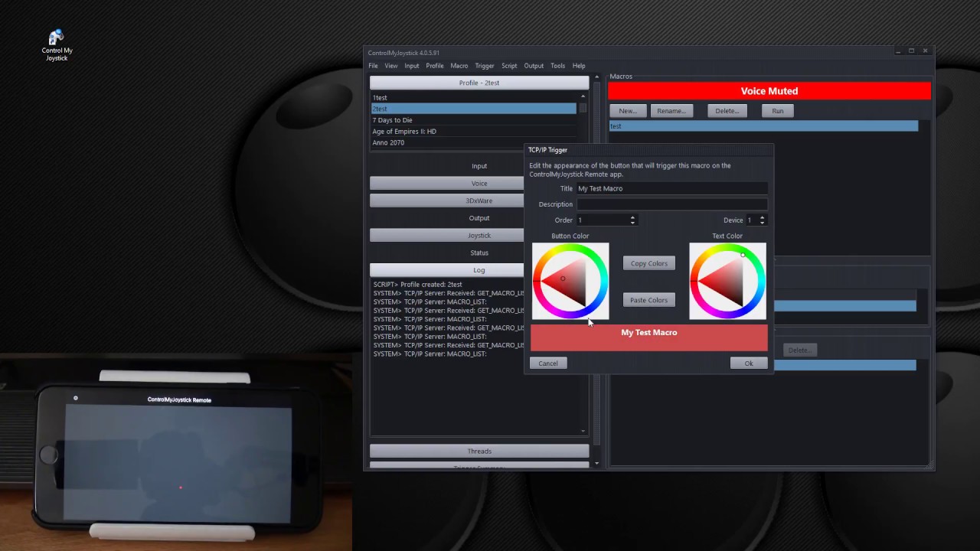980x551 pixels.
Task: Select the 7 Days to Die profile
Action: (473, 120)
